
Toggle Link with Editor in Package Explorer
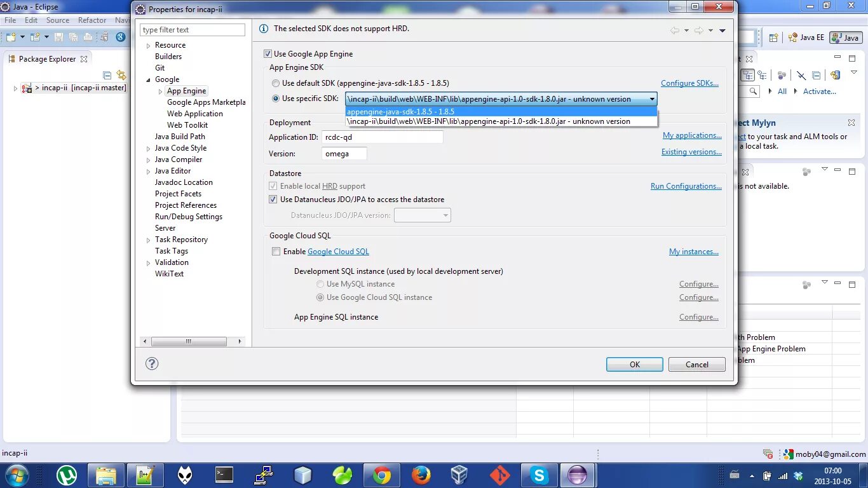click(121, 75)
